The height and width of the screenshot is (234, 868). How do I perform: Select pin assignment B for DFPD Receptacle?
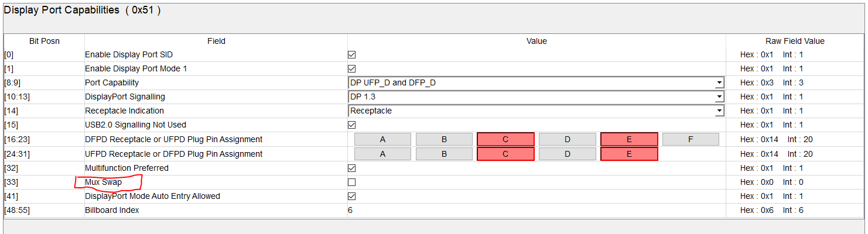pos(444,139)
